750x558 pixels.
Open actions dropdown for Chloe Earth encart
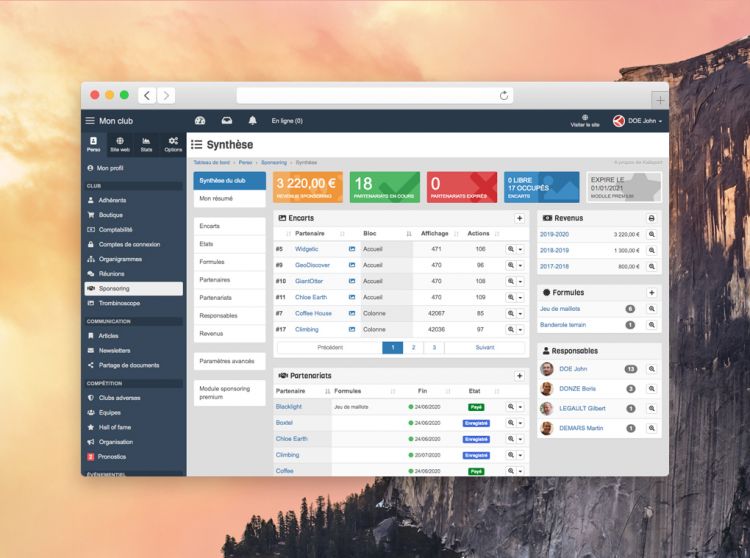[520, 297]
